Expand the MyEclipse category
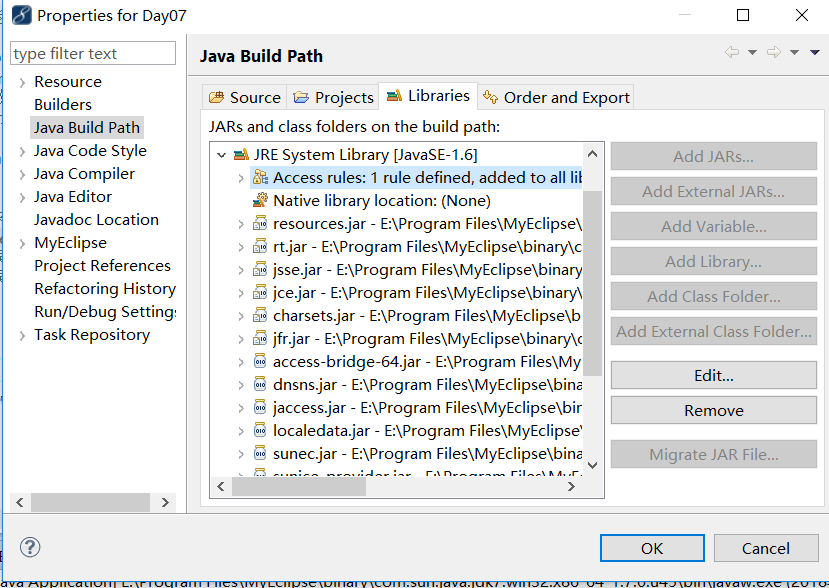829x588 pixels. pyautogui.click(x=22, y=244)
